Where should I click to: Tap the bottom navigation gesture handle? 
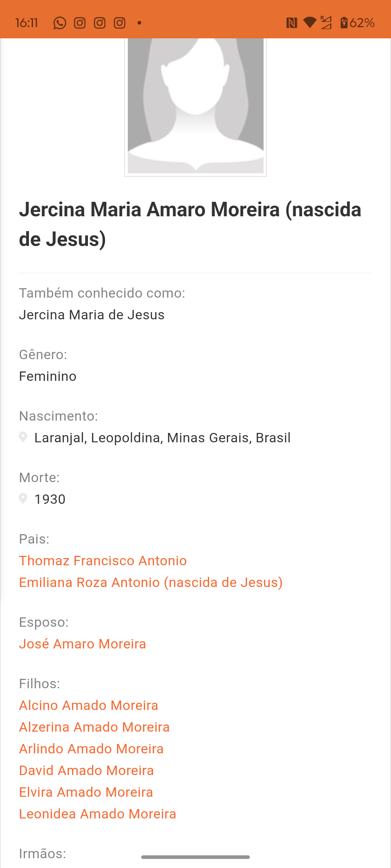195,857
